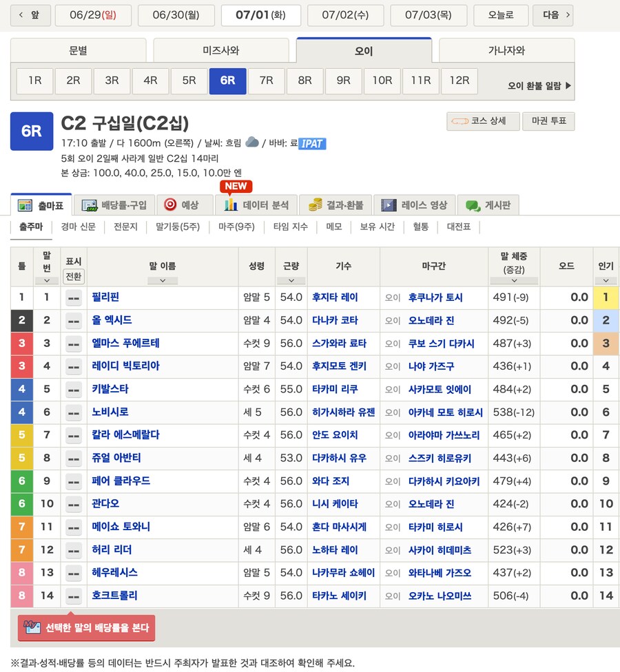The image size is (620, 672).
Task: Open trainer link 와타나베 가즈오
Action: coord(440,573)
